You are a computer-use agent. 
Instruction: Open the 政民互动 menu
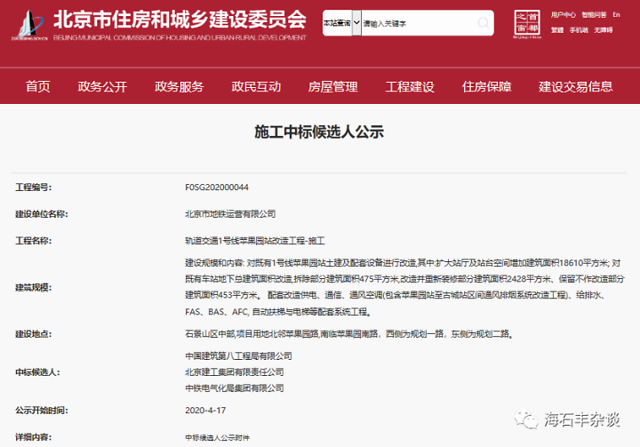click(256, 87)
